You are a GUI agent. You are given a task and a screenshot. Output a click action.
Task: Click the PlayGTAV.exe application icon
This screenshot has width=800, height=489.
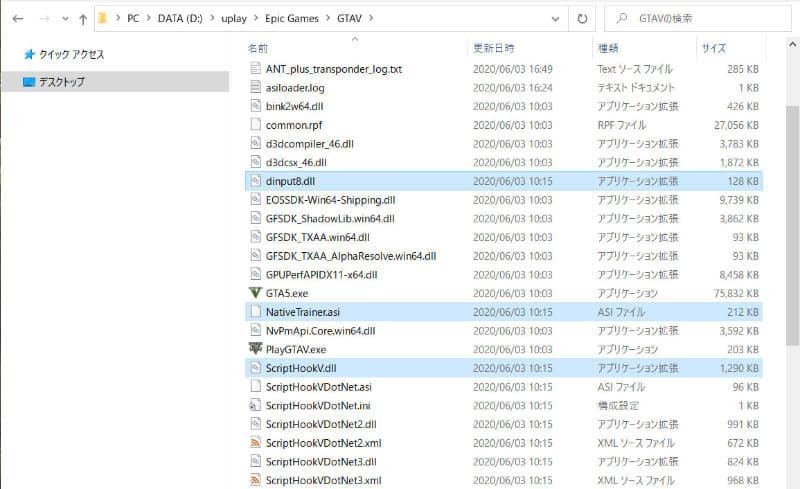coord(255,349)
